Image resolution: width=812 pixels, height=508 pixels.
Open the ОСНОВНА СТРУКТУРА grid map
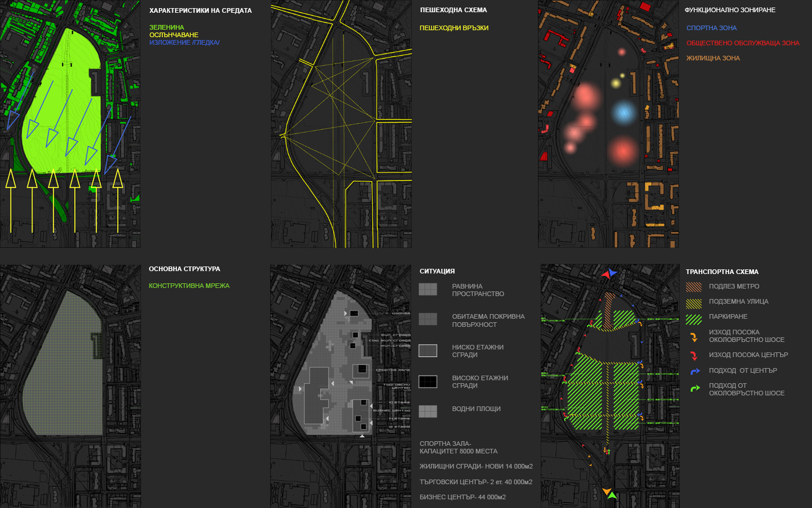(x=70, y=387)
